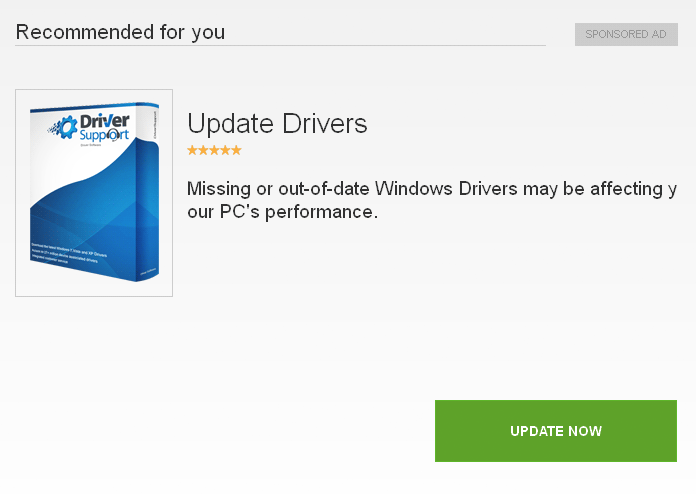The width and height of the screenshot is (696, 494).
Task: Click the headset icon in Support logo
Action: tap(113, 135)
